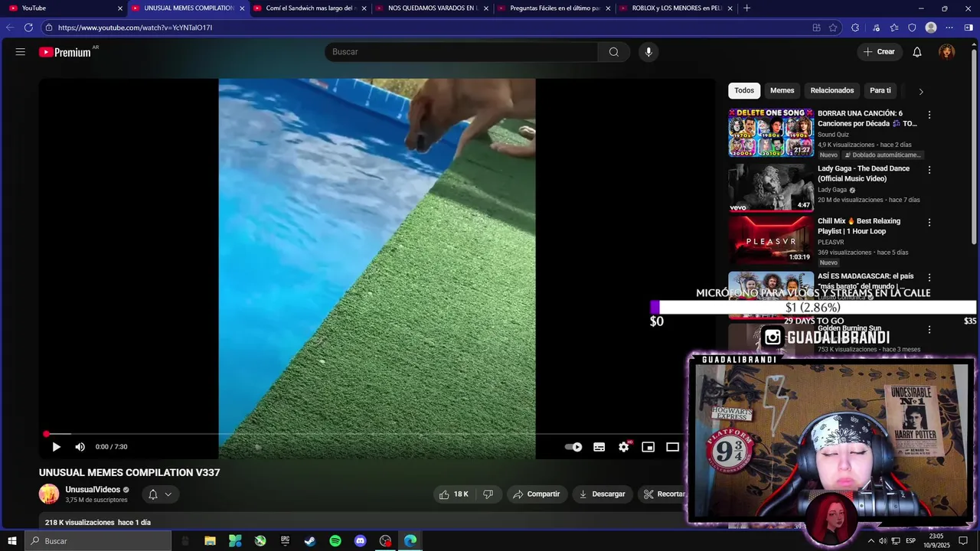Image resolution: width=980 pixels, height=551 pixels.
Task: Click the page vertical scrollbar
Action: 974,145
